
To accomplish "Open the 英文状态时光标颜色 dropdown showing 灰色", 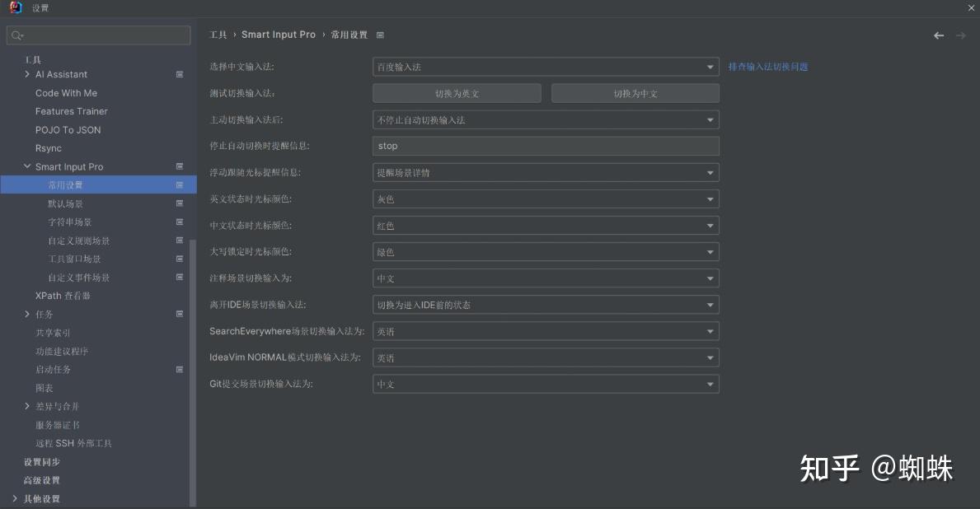I will (x=546, y=199).
